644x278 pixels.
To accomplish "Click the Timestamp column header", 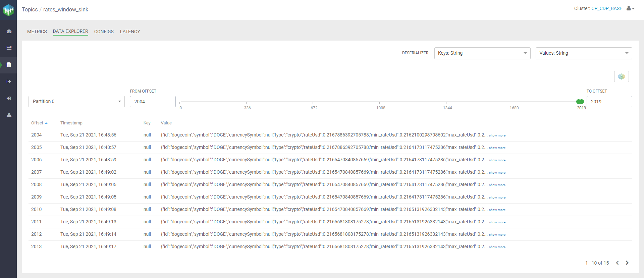I will (x=71, y=123).
